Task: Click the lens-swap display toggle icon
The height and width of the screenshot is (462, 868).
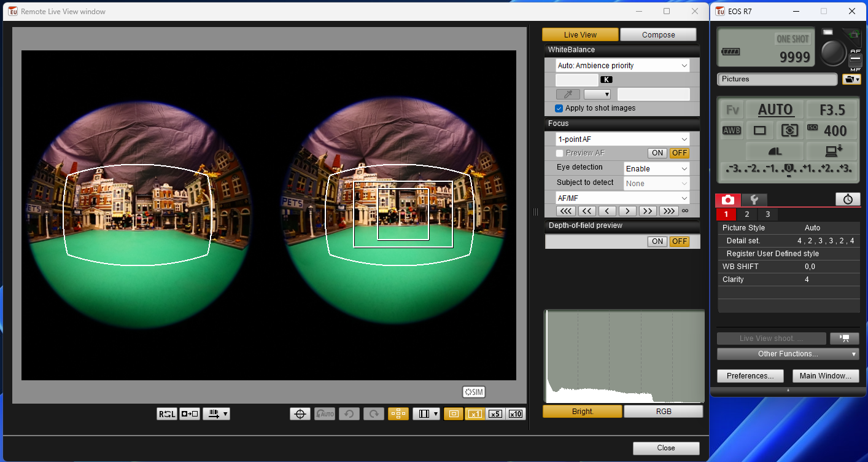Action: pos(190,414)
